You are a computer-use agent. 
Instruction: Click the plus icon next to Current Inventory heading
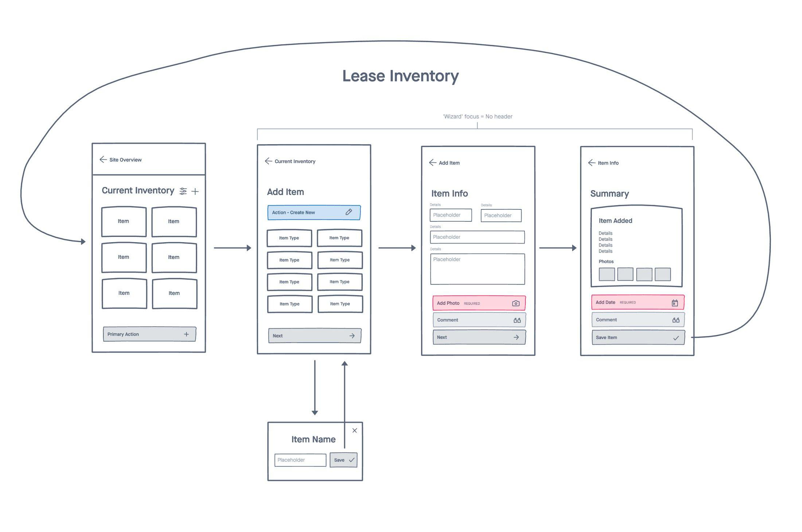coord(195,191)
